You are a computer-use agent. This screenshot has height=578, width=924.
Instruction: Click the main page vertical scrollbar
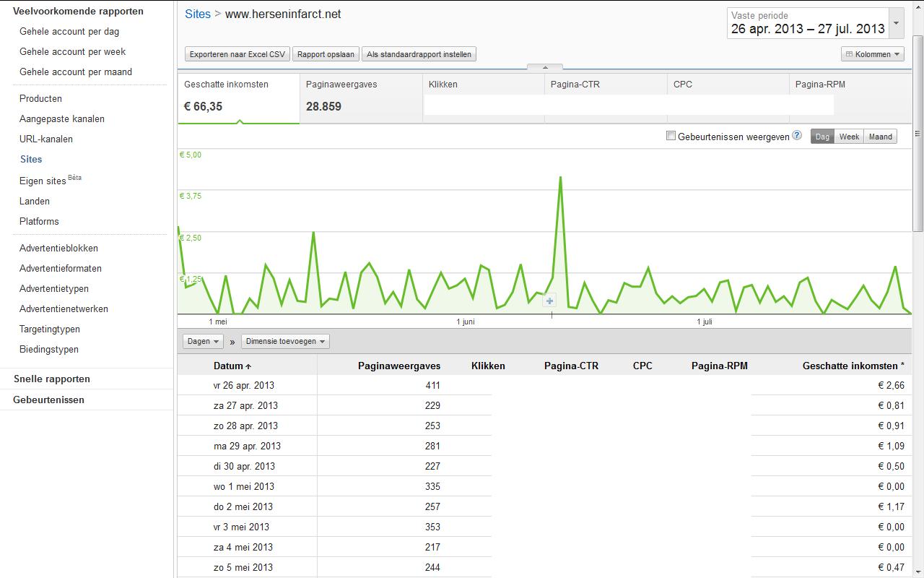(x=918, y=134)
